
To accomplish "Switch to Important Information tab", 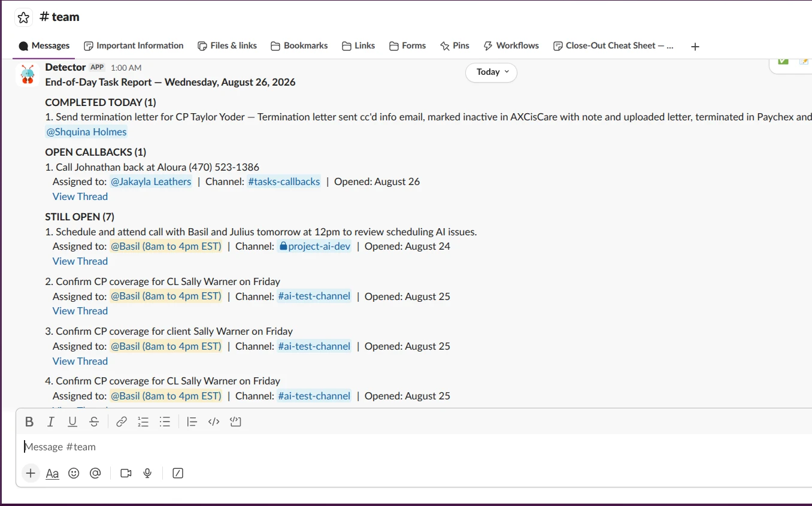I will pos(134,46).
